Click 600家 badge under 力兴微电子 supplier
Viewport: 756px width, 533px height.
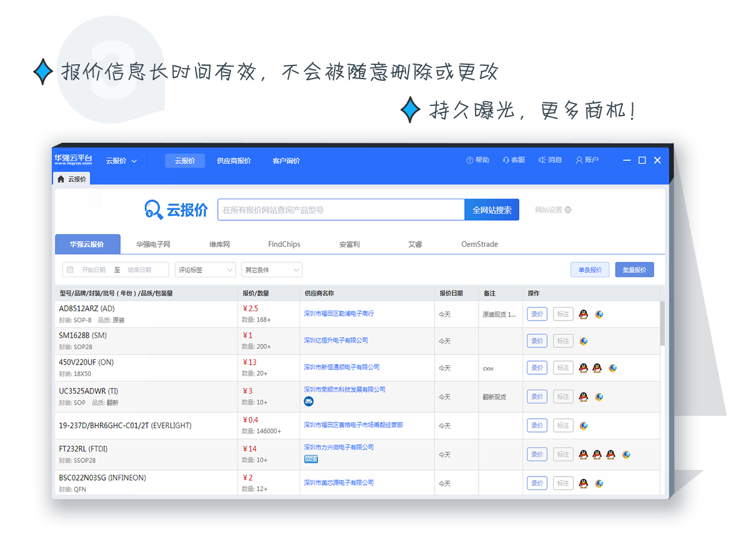point(311,459)
